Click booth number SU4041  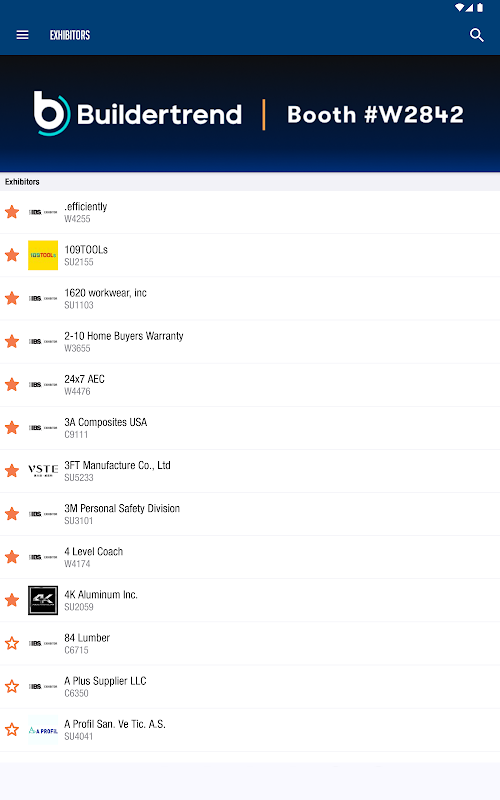pos(79,736)
